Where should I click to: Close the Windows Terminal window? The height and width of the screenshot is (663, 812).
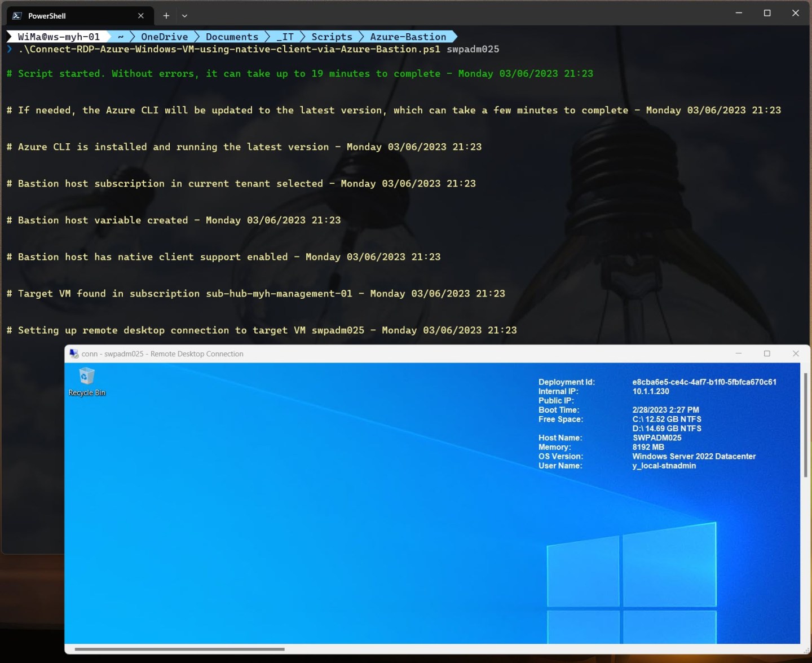coord(796,13)
